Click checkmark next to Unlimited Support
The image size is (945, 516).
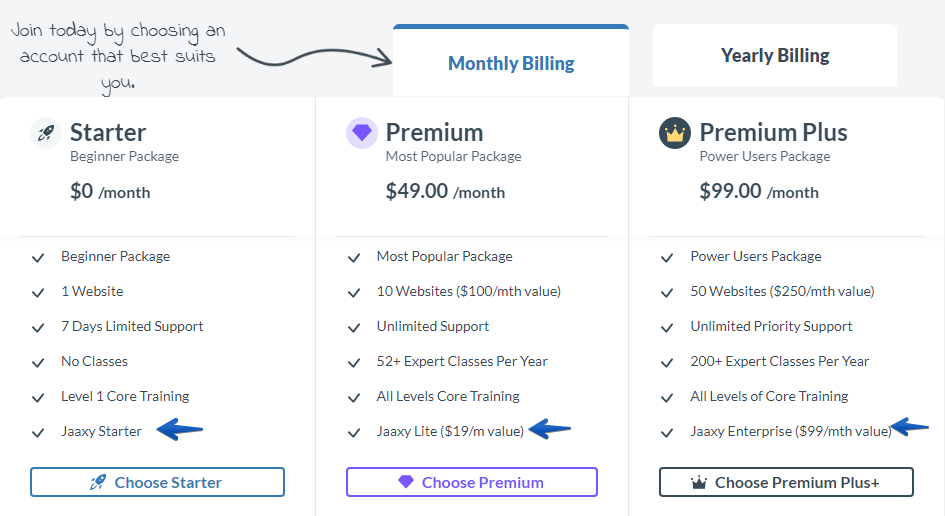[354, 328]
